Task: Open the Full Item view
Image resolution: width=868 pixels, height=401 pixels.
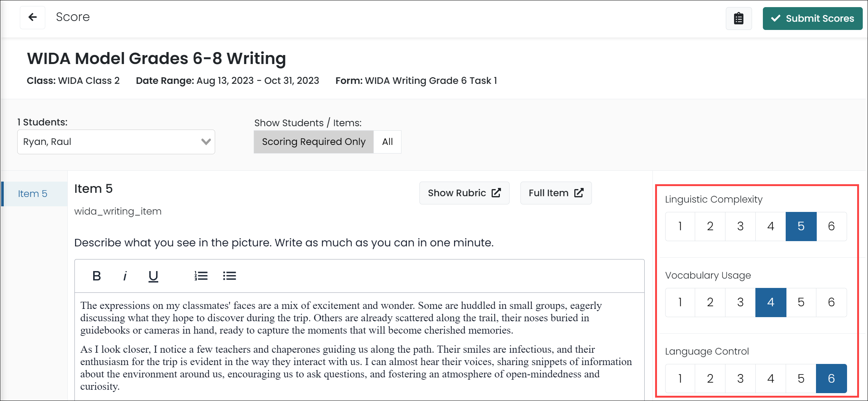Action: coord(556,193)
